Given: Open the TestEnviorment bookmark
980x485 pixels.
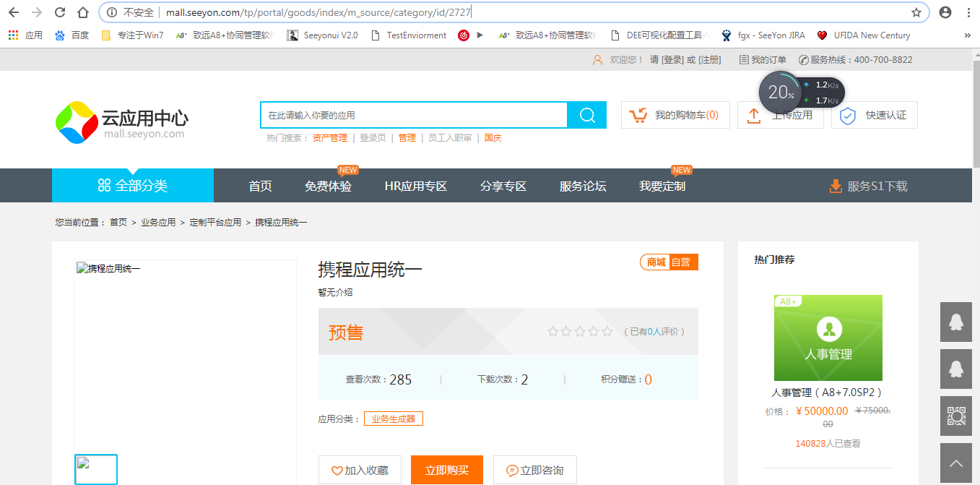Looking at the screenshot, I should pyautogui.click(x=409, y=35).
